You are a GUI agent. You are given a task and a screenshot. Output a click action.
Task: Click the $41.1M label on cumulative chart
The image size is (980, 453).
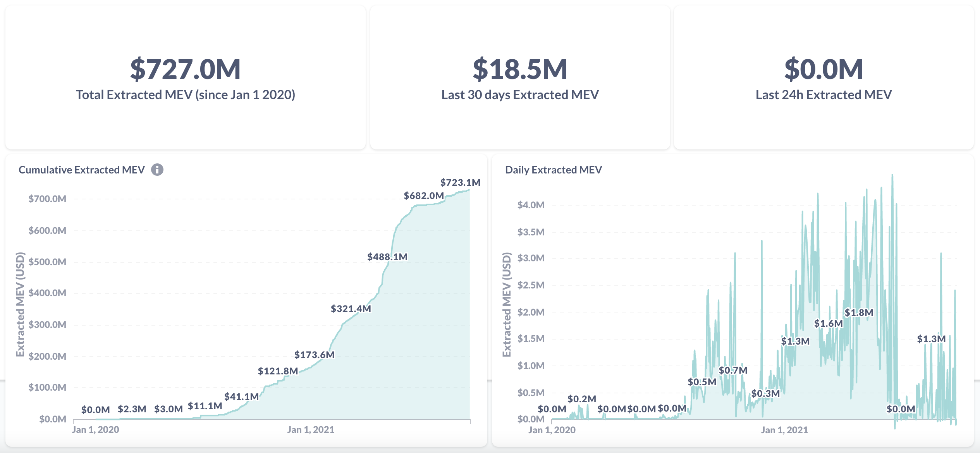241,396
